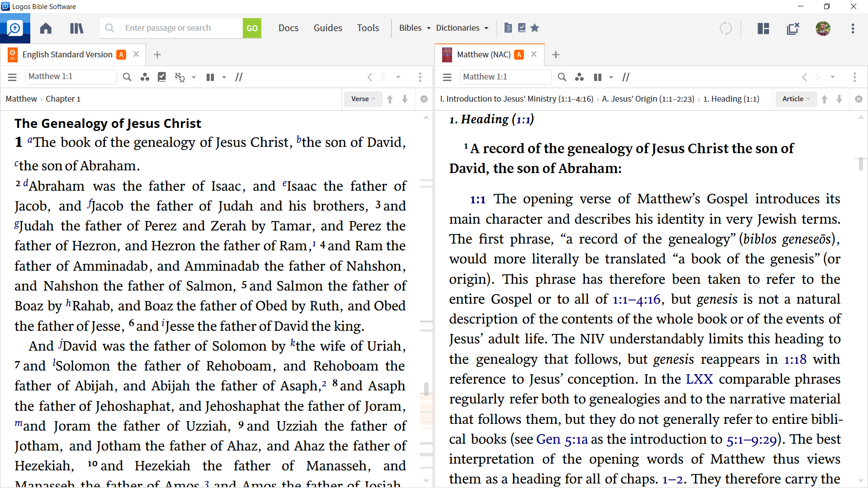Click the close all panels icon
868x488 pixels.
point(793,28)
